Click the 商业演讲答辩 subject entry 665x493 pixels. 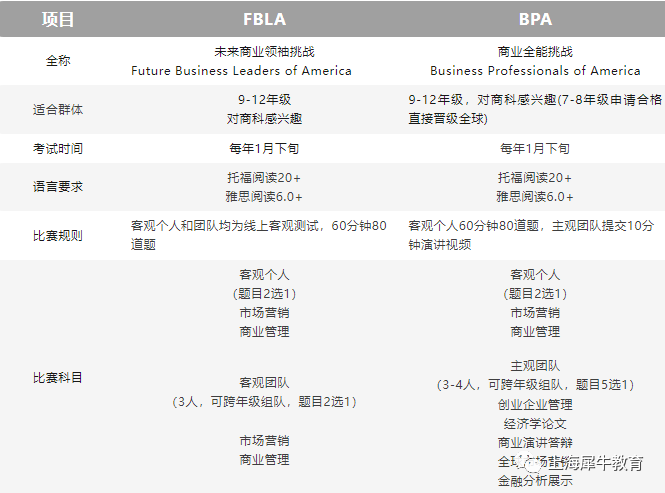(x=535, y=443)
